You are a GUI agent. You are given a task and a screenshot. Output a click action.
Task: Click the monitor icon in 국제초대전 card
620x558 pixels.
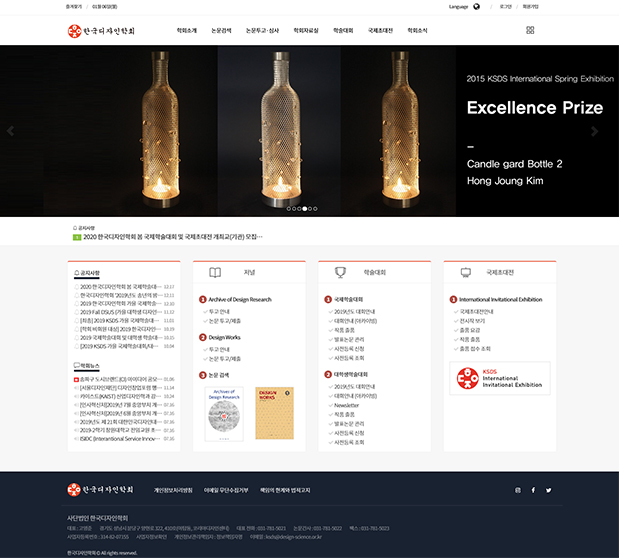[x=465, y=272]
